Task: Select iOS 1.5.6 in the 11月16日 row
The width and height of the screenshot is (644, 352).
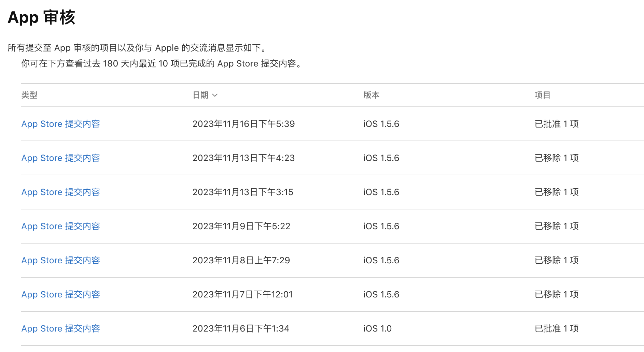Action: pos(381,124)
